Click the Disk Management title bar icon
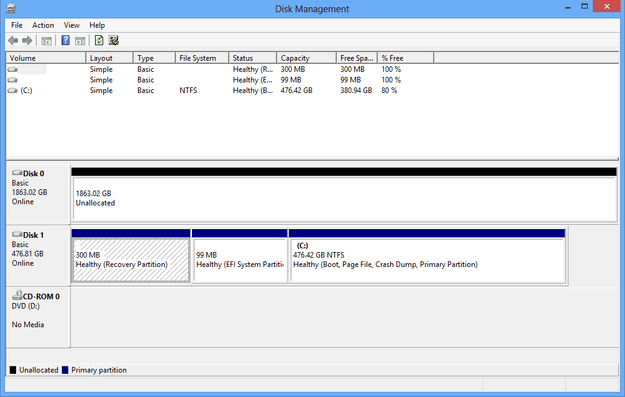625x397 pixels. (x=11, y=8)
